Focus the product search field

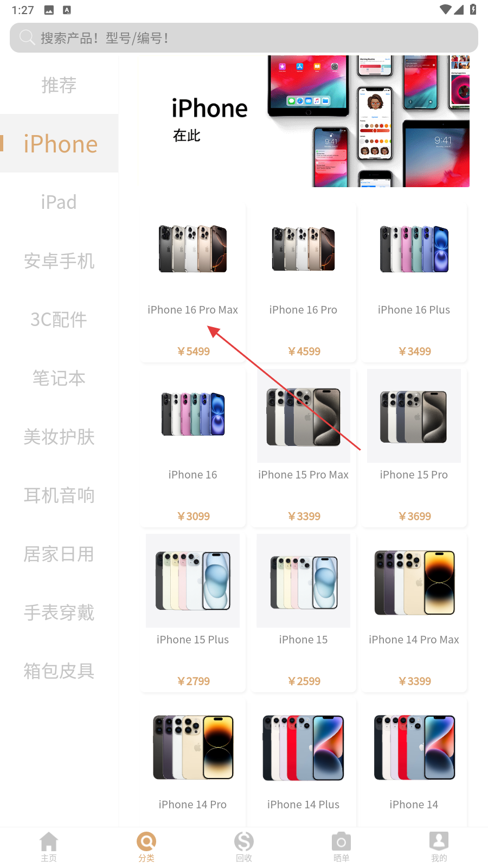click(x=244, y=37)
